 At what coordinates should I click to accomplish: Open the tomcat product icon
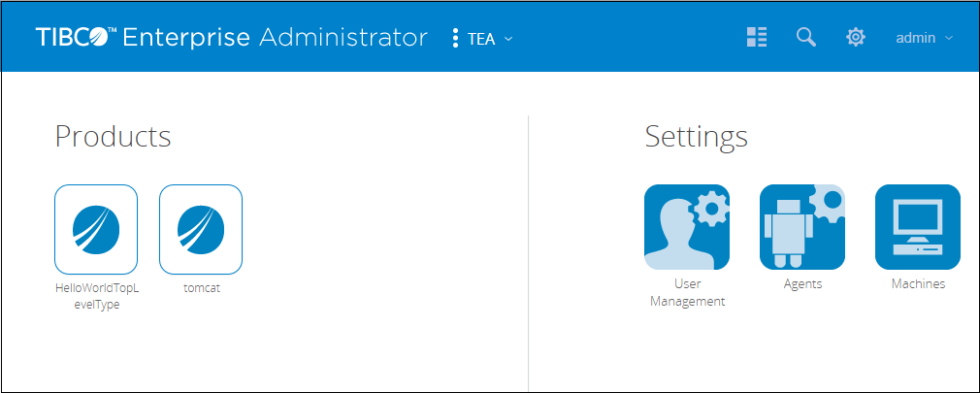point(201,229)
